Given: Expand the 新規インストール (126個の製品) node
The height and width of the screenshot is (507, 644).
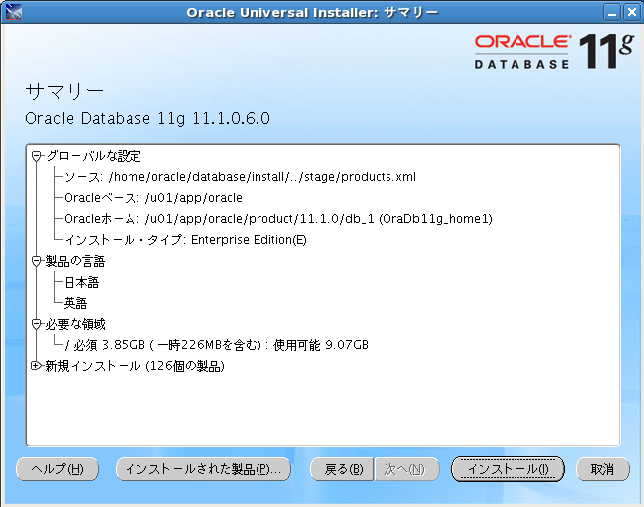Looking at the screenshot, I should pos(37,366).
